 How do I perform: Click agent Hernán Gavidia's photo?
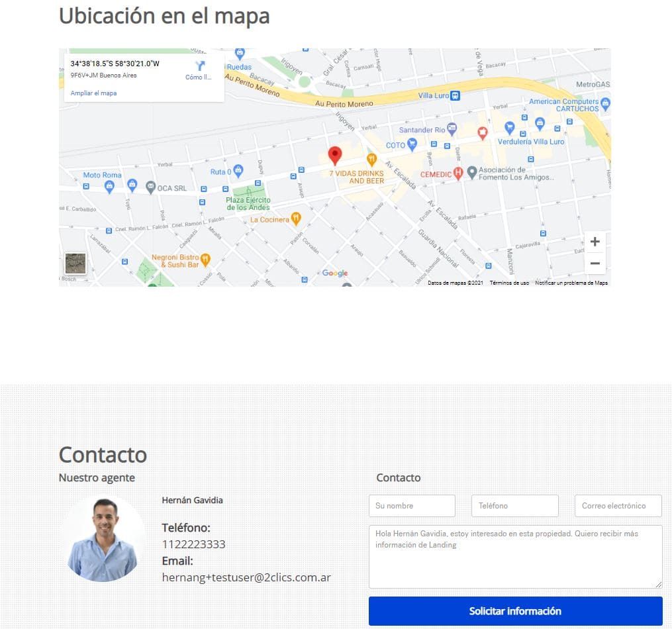103,539
